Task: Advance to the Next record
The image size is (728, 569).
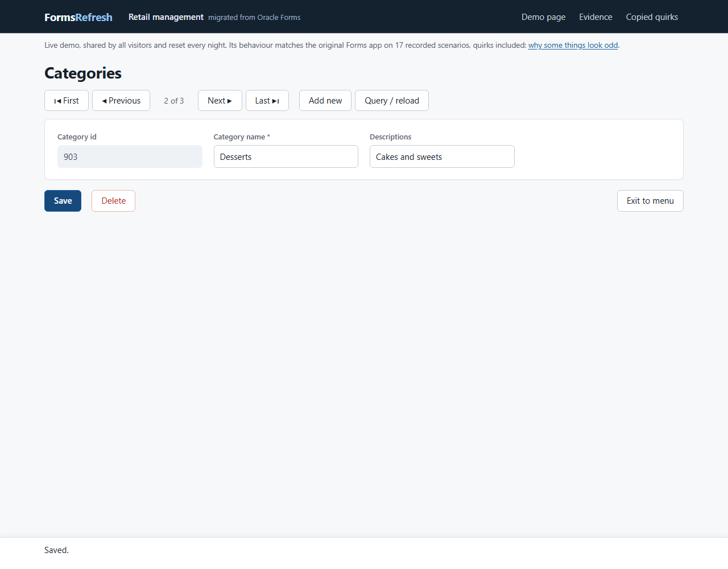Action: click(220, 101)
